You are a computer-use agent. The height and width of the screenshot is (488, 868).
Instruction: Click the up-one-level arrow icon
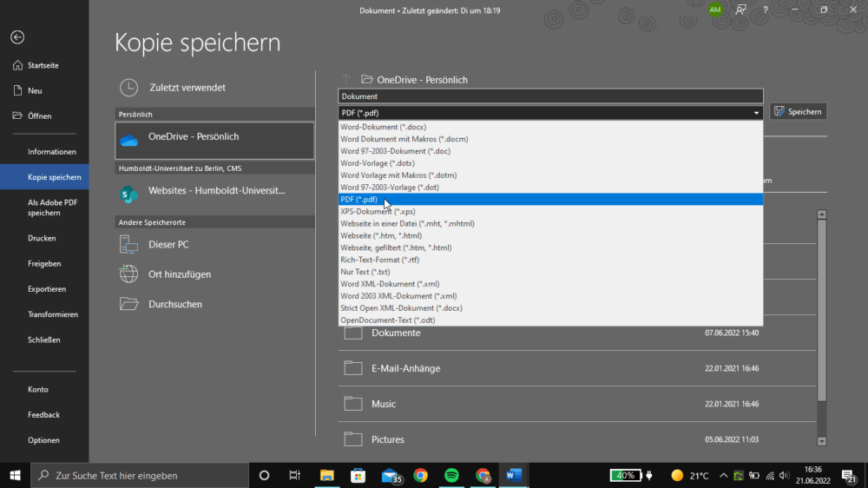click(x=346, y=79)
